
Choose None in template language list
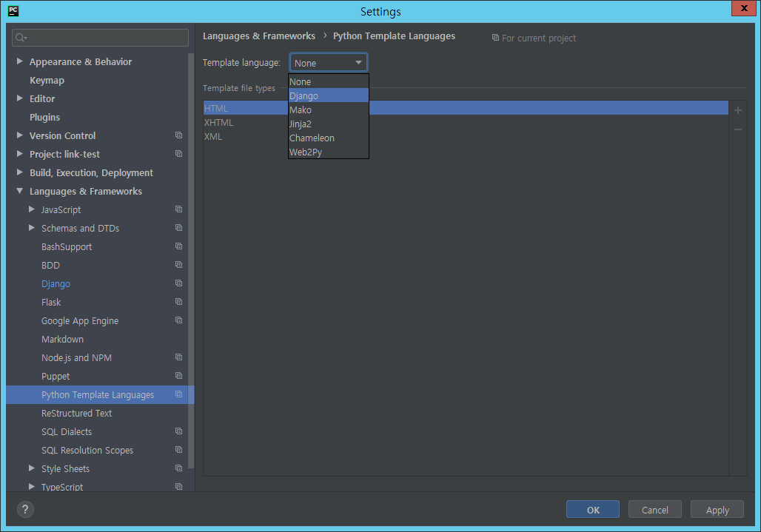(329, 81)
